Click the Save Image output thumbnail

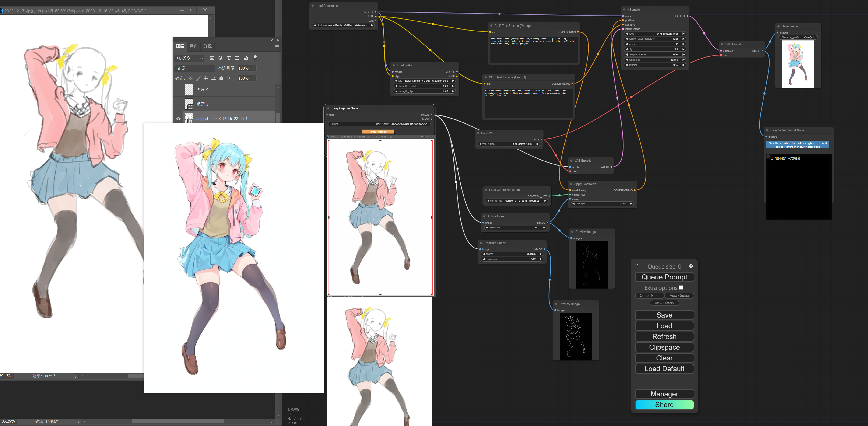(x=798, y=65)
